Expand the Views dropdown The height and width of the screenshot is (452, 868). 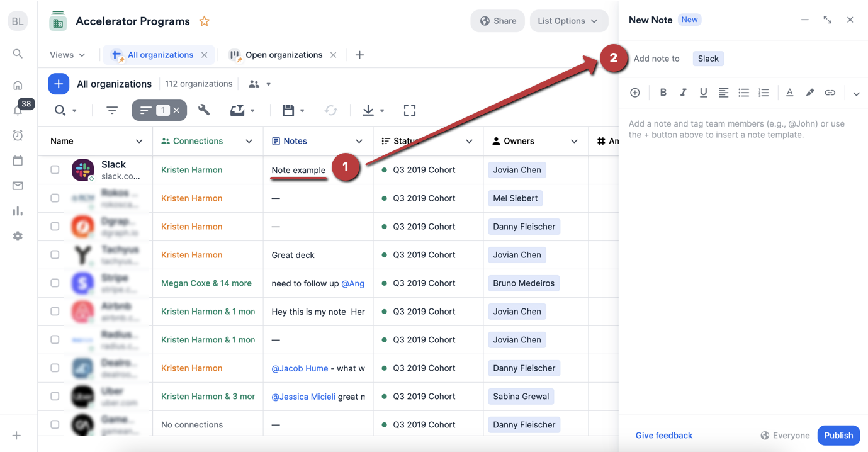[67, 55]
